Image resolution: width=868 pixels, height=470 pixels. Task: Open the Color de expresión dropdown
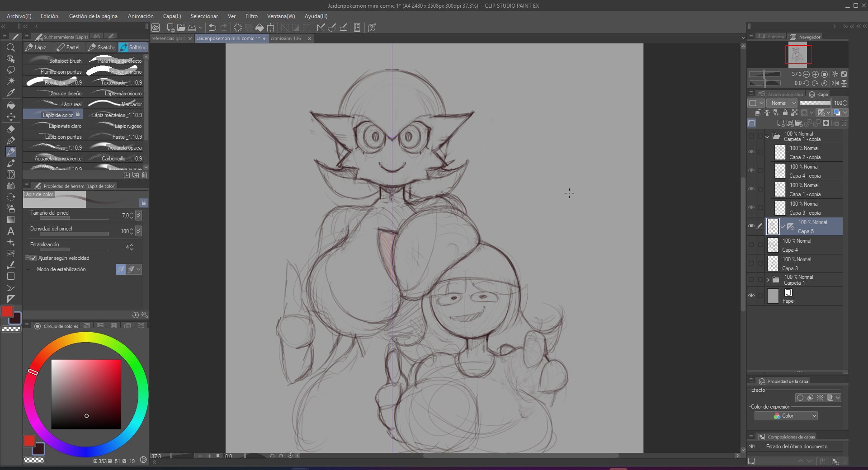pyautogui.click(x=786, y=416)
